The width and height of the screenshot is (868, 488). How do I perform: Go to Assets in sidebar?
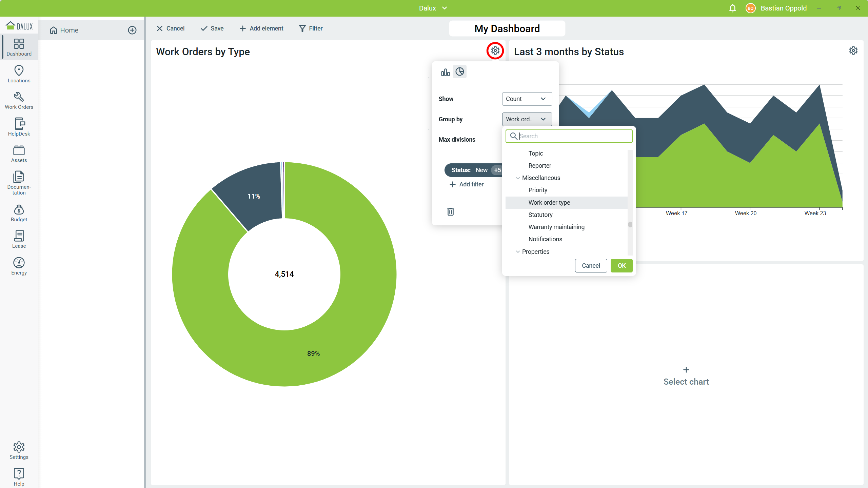[x=19, y=154]
